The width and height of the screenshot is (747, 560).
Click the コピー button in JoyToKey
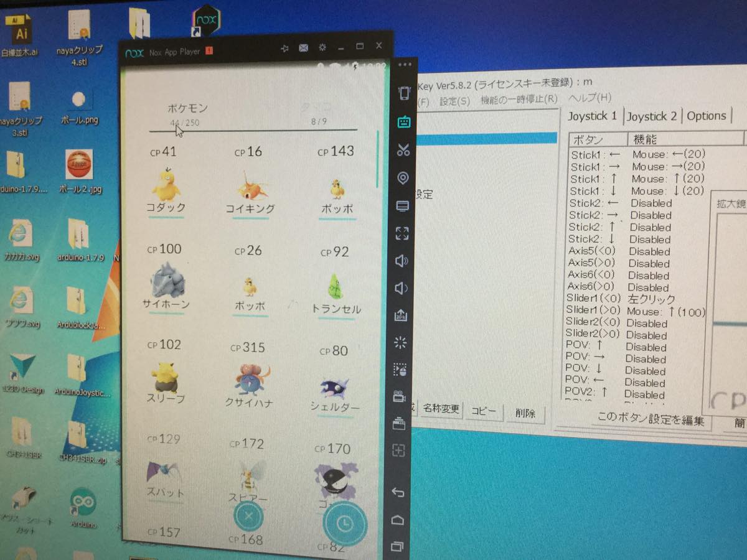484,411
